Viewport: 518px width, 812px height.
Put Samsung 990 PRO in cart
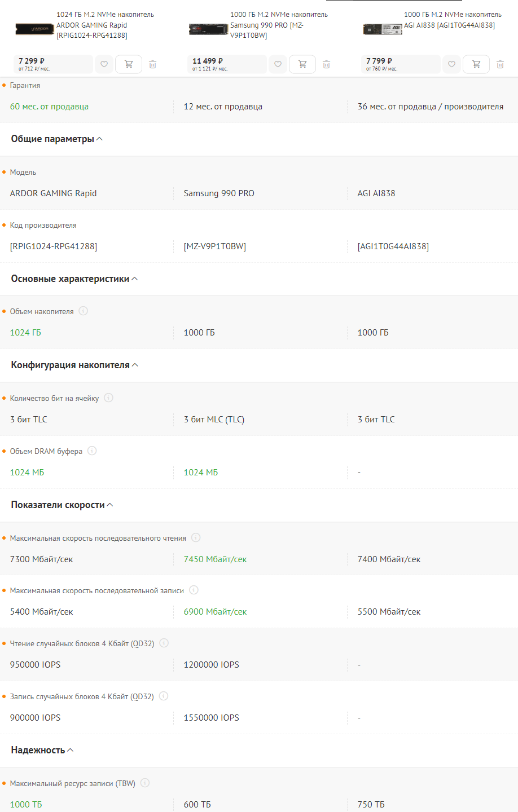302,64
